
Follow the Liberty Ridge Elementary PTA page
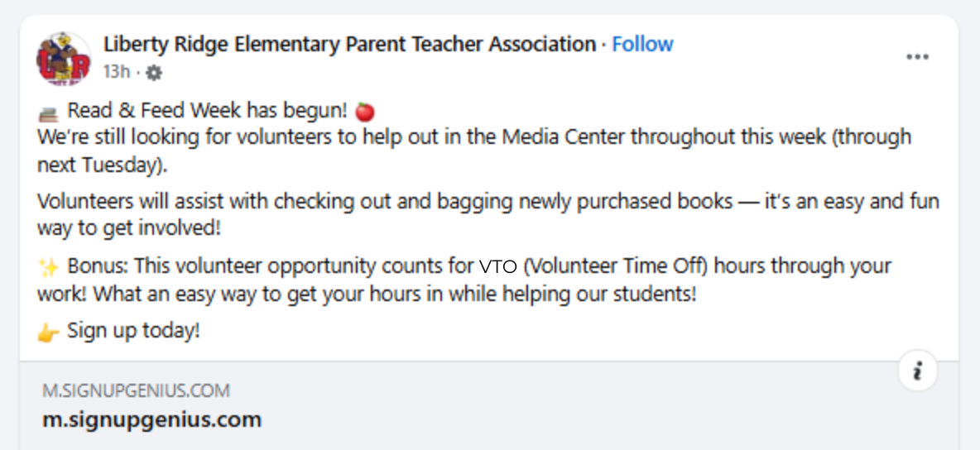[x=642, y=44]
